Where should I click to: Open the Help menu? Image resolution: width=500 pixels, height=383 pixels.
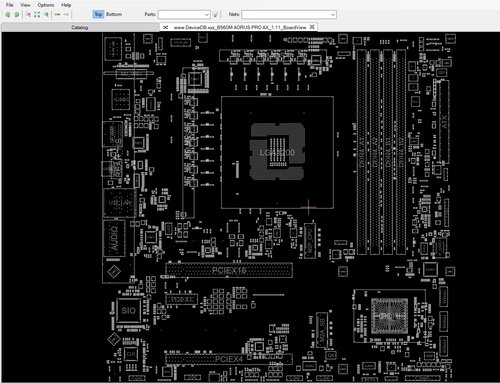(66, 5)
